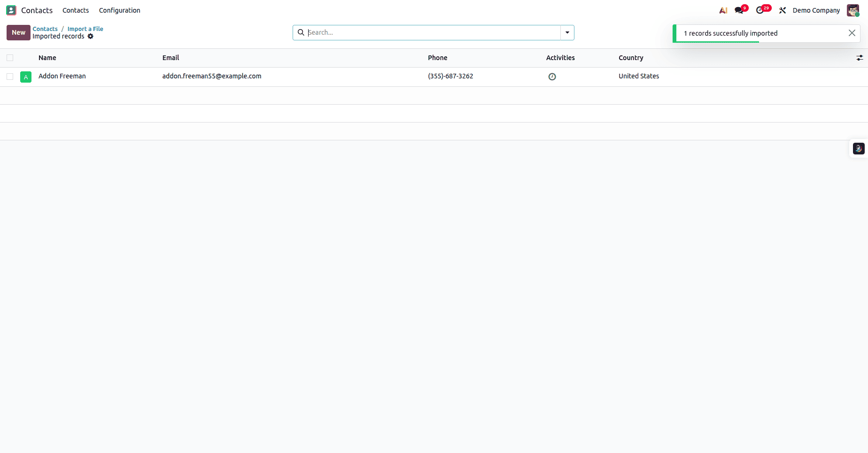Screen dimensions: 868x453
Task: Open the activities clock icon showing 29
Action: click(x=761, y=10)
